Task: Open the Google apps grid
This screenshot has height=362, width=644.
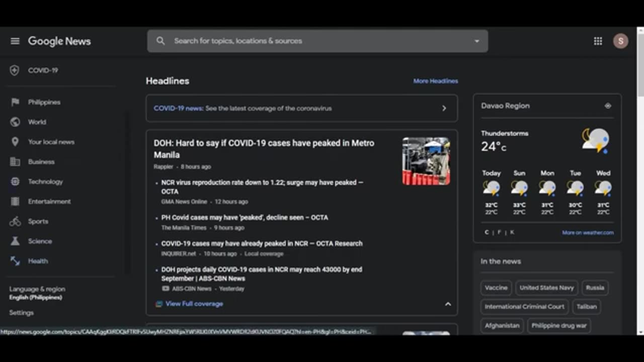Action: [x=598, y=41]
